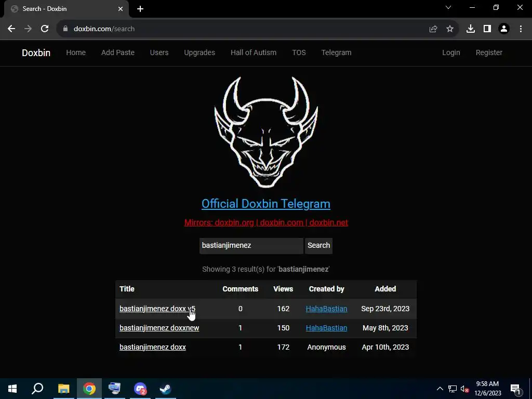Click the Official Doxbin Telegram link

click(265, 204)
